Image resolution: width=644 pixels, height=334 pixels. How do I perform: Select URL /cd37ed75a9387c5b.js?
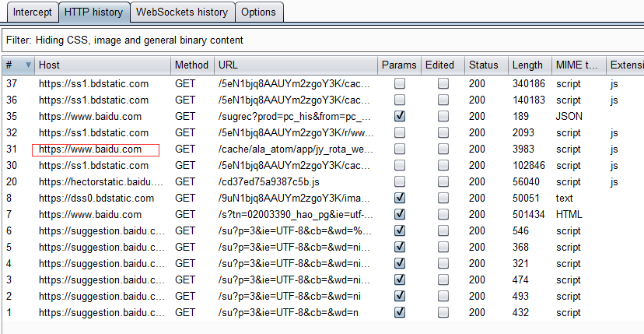(x=268, y=182)
